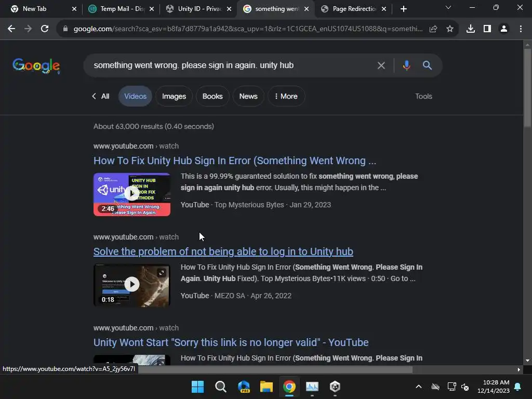This screenshot has width=532, height=399.
Task: Close the active Google search tab
Action: click(307, 9)
